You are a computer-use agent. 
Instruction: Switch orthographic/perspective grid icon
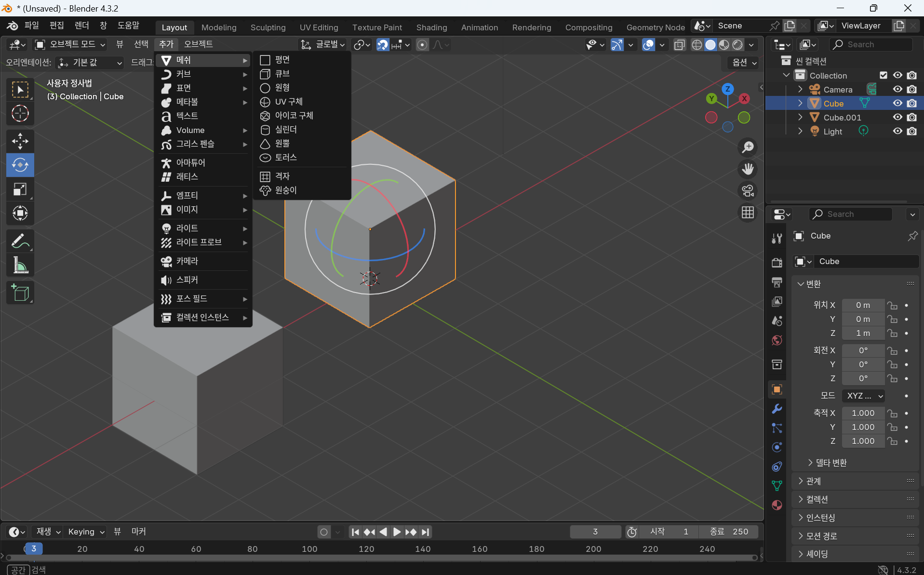coord(748,213)
